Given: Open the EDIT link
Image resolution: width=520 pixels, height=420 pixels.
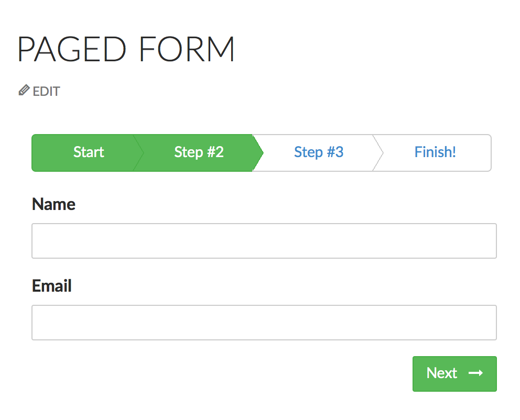Looking at the screenshot, I should click(46, 92).
